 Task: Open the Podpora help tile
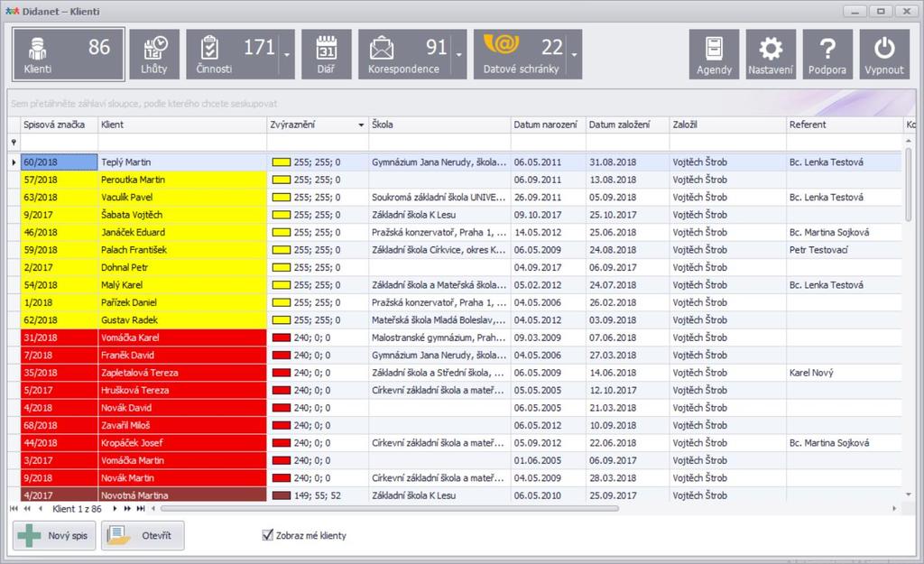(x=827, y=54)
